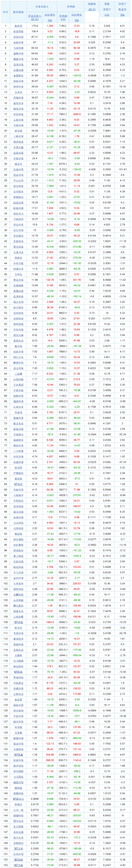The width and height of the screenshot is (132, 868).
Task: Sort by 营业总收入(亿元) column header
Action: (35, 16)
